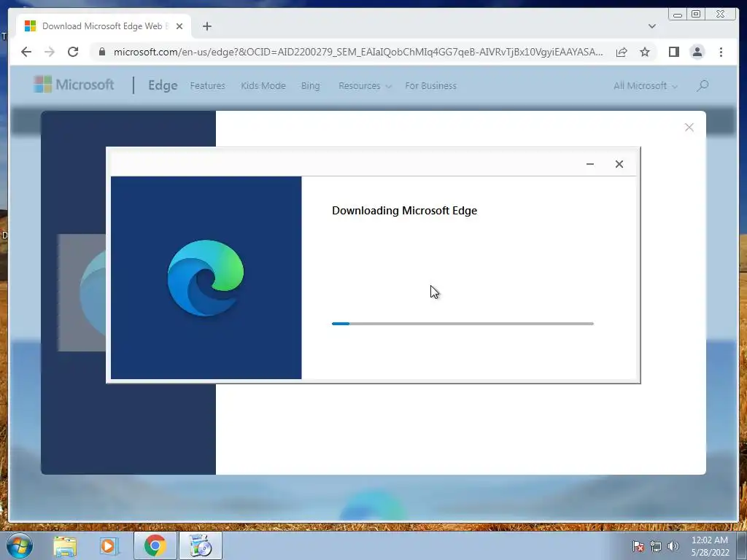Click the Downloading Microsoft Edge heading

point(404,211)
